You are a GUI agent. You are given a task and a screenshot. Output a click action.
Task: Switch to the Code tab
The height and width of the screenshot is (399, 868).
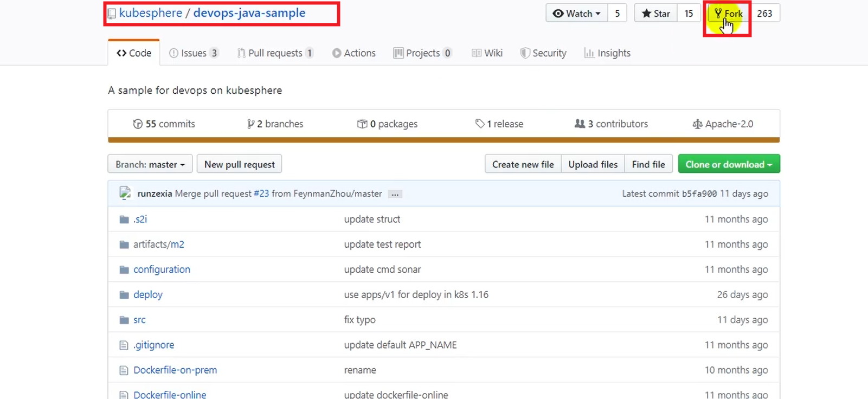[x=134, y=53]
